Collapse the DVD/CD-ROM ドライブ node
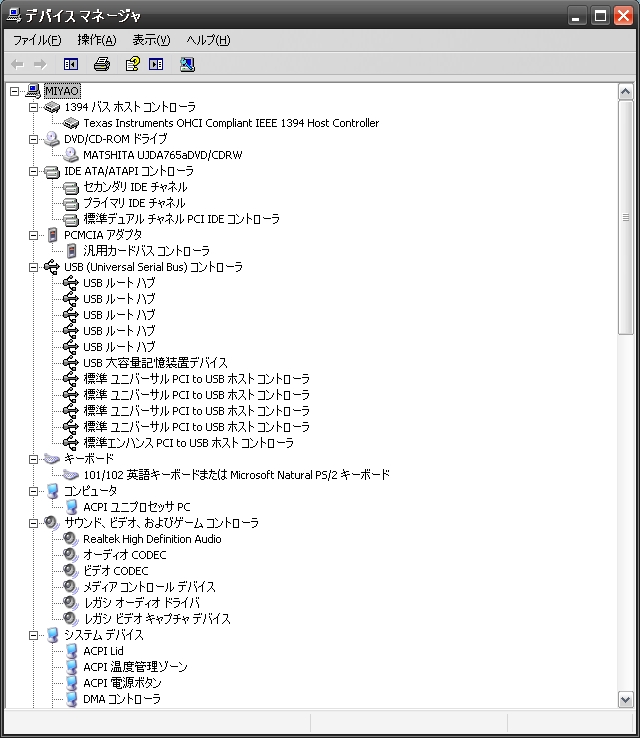Viewport: 640px width, 738px height. tap(33, 139)
